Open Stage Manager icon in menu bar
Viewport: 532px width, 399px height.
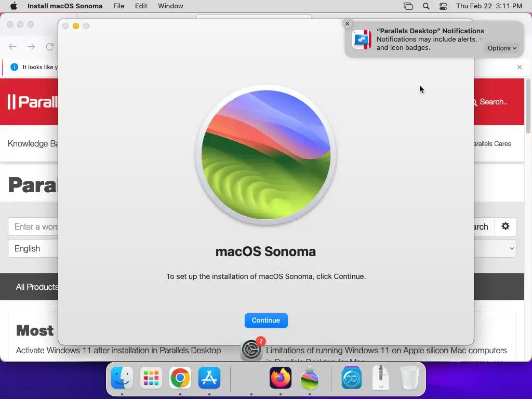[x=408, y=6]
